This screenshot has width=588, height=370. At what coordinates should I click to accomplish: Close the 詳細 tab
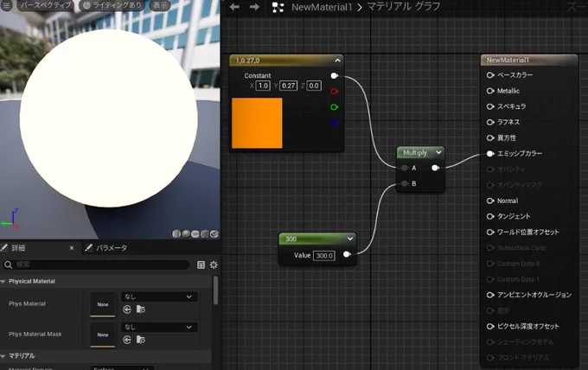72,248
